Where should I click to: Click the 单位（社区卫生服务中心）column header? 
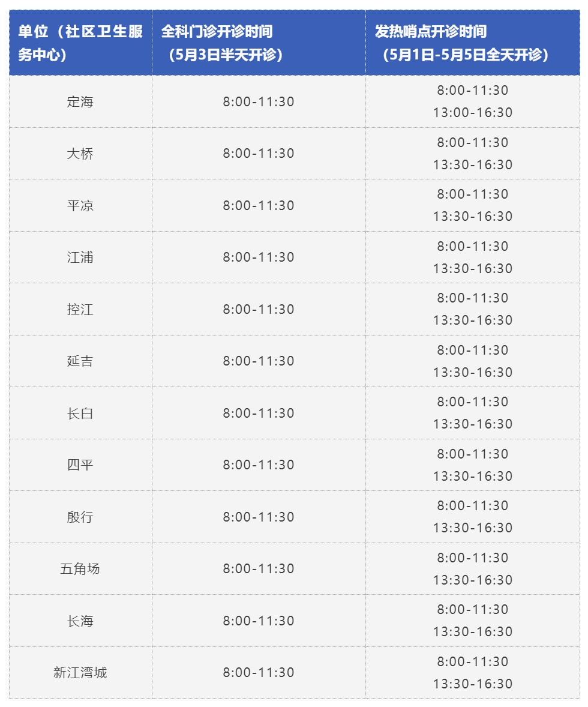pos(80,43)
